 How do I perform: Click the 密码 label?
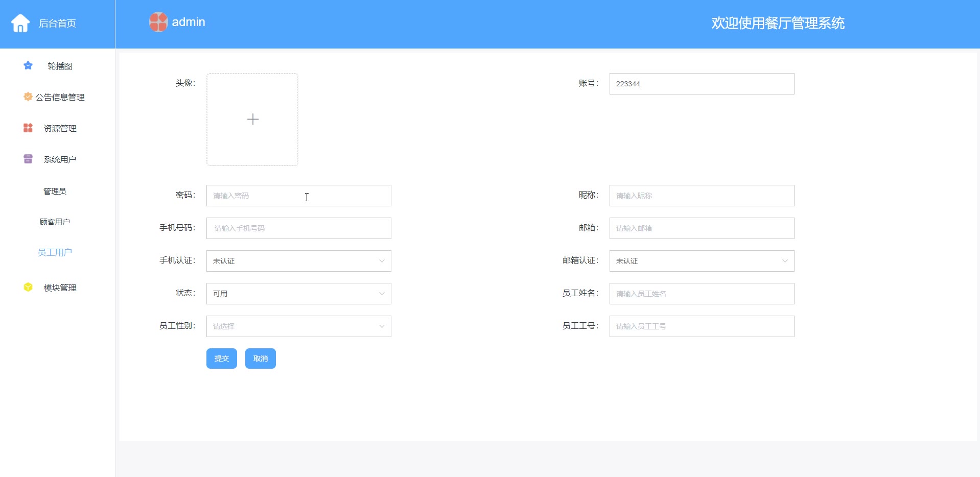(x=185, y=195)
